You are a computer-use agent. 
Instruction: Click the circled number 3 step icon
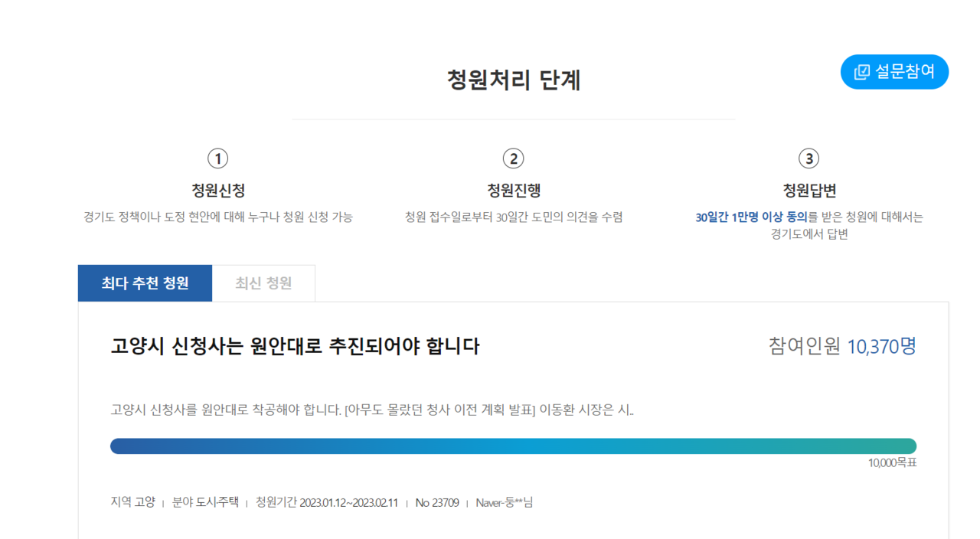click(808, 158)
